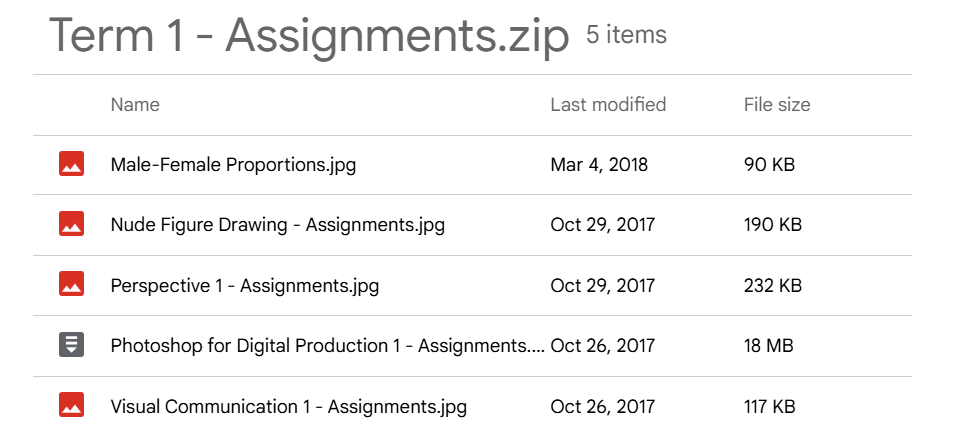Open Nude Figure Drawing - Assignments.jpg

coord(278,225)
